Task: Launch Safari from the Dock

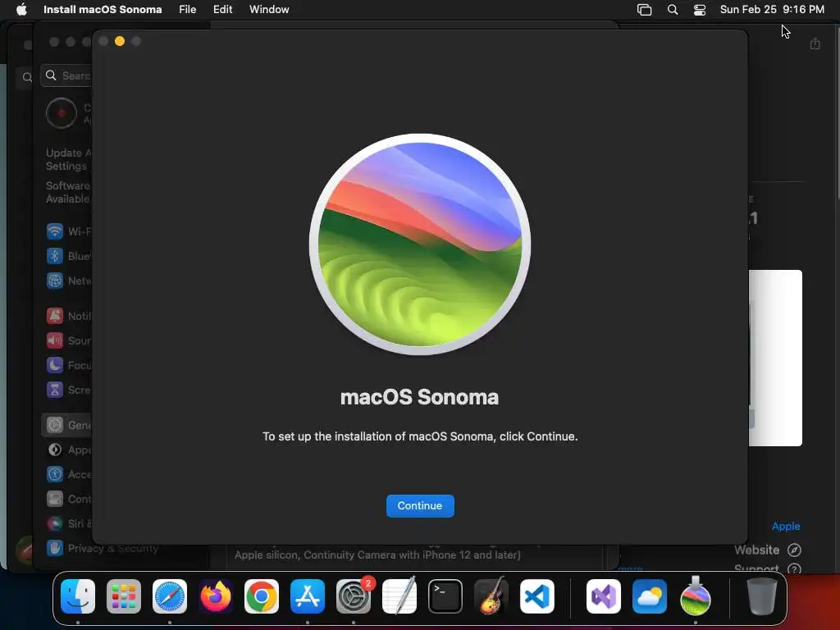Action: pos(170,596)
